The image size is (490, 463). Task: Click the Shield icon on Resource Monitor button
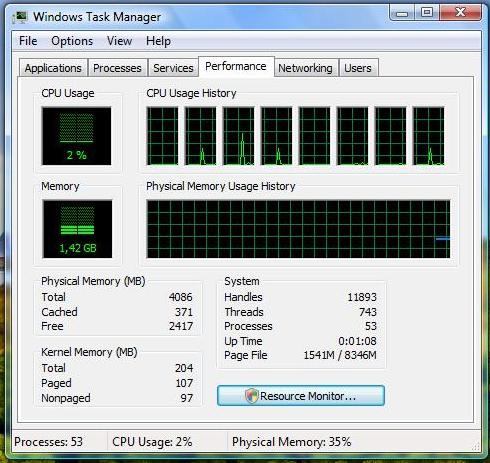(252, 396)
